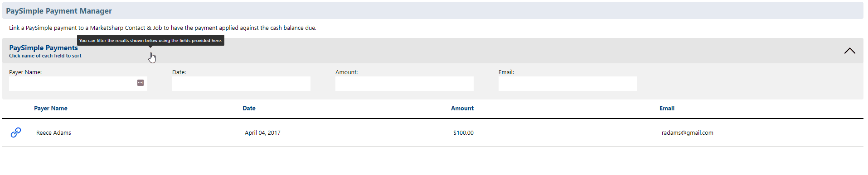Sort the table by Payer Name header

coord(51,108)
